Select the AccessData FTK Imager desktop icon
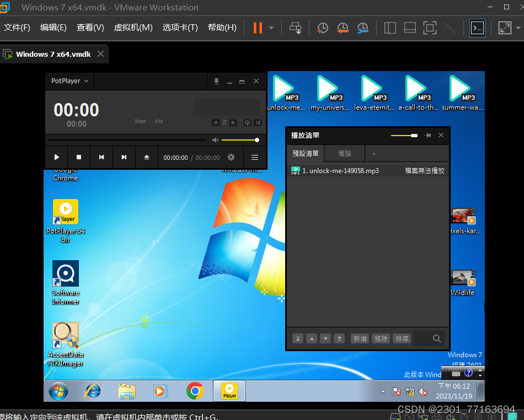Viewport: 524px width, 420px height. click(x=66, y=344)
